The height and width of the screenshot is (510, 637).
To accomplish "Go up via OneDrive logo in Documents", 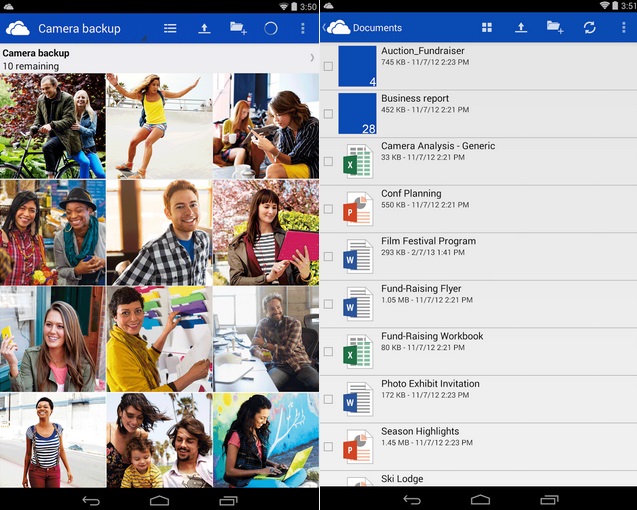I will 337,28.
